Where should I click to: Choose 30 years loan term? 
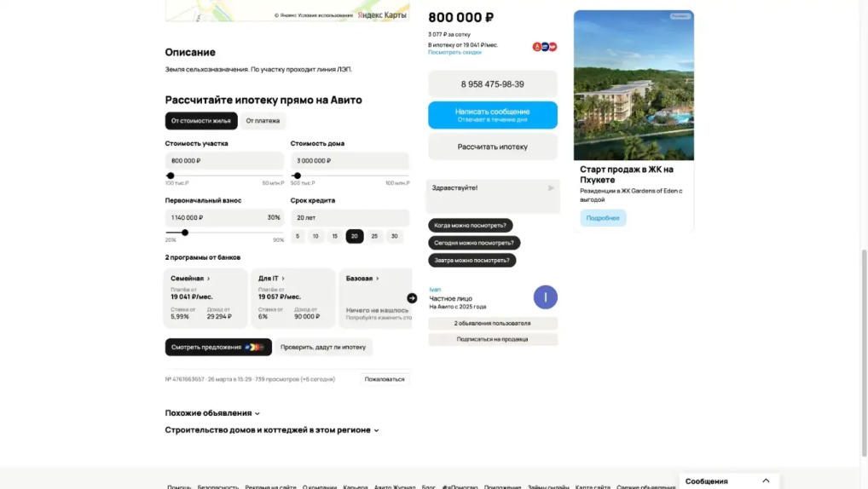tap(394, 236)
